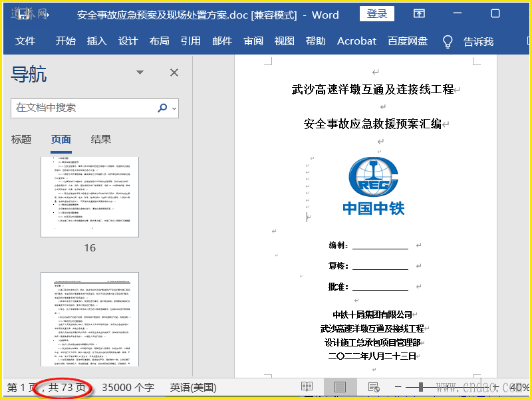This screenshot has width=532, height=399.
Task: Click the ribbon display options icon
Action: 420,13
